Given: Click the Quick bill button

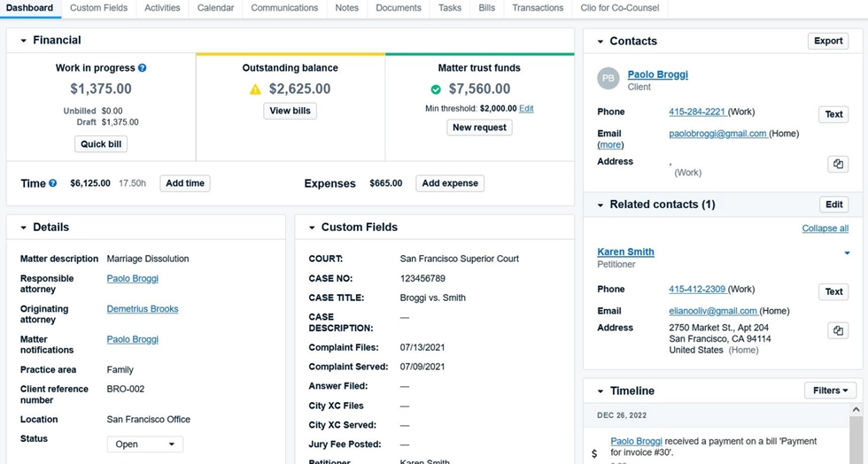Looking at the screenshot, I should [101, 144].
